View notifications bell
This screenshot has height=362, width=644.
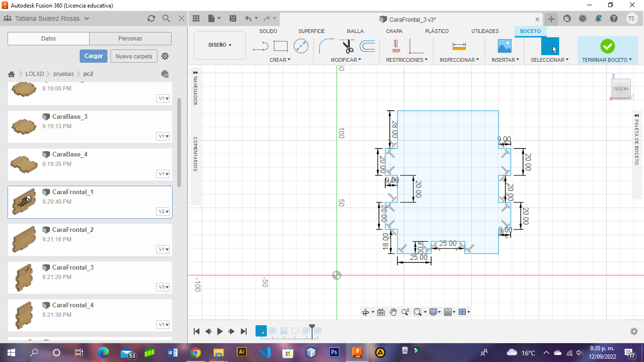(x=598, y=18)
